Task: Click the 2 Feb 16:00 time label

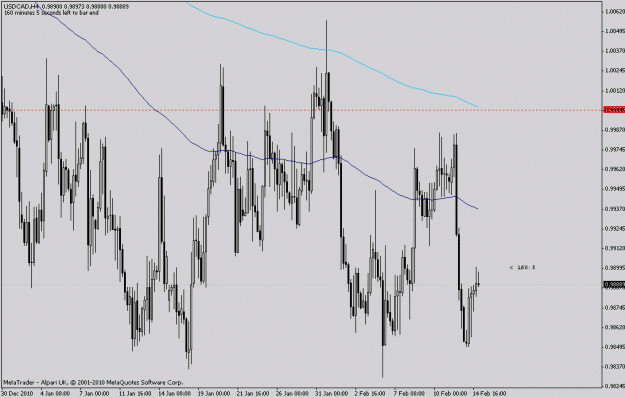Action: 369,394
